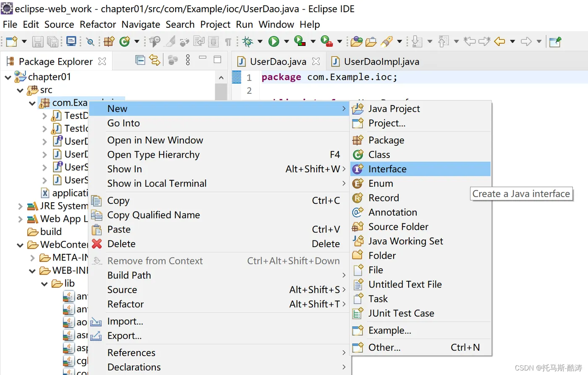Screen dimensions: 588x375
Task: Close the Package Explorer tab
Action: click(x=102, y=61)
